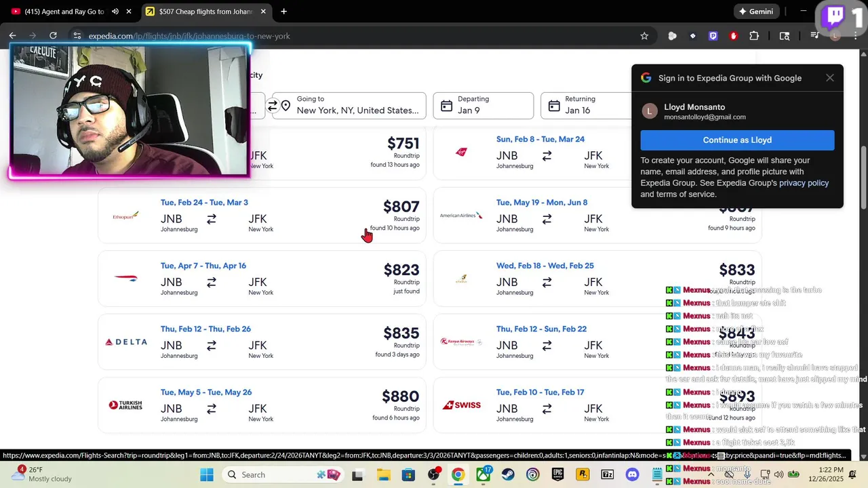868x488 pixels.
Task: Close the Expedia cheap flights tab
Action: (x=264, y=12)
